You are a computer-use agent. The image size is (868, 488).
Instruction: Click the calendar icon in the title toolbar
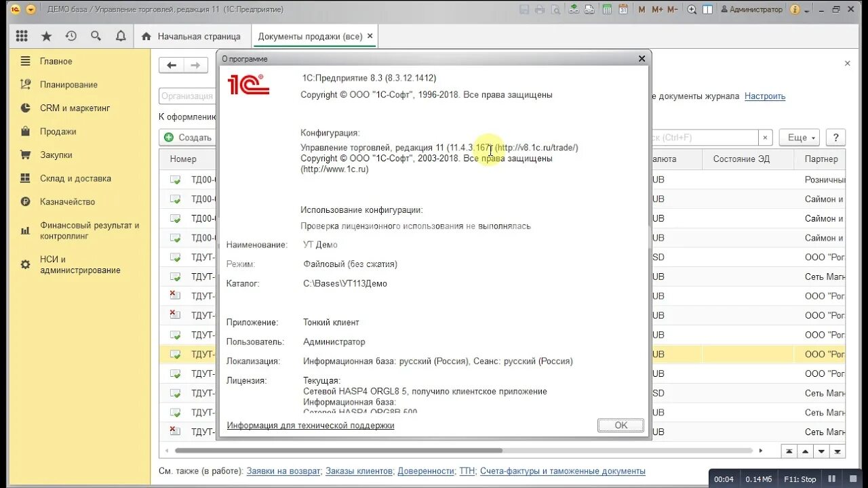click(623, 9)
